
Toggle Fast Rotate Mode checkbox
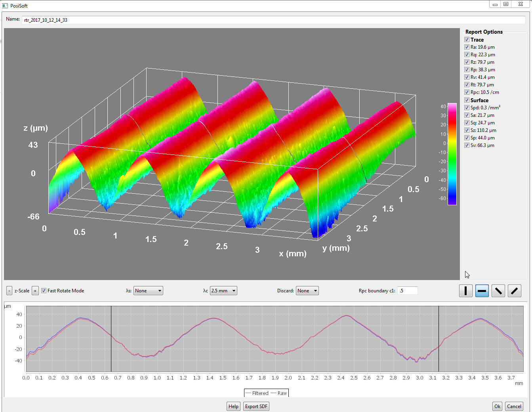(x=44, y=291)
